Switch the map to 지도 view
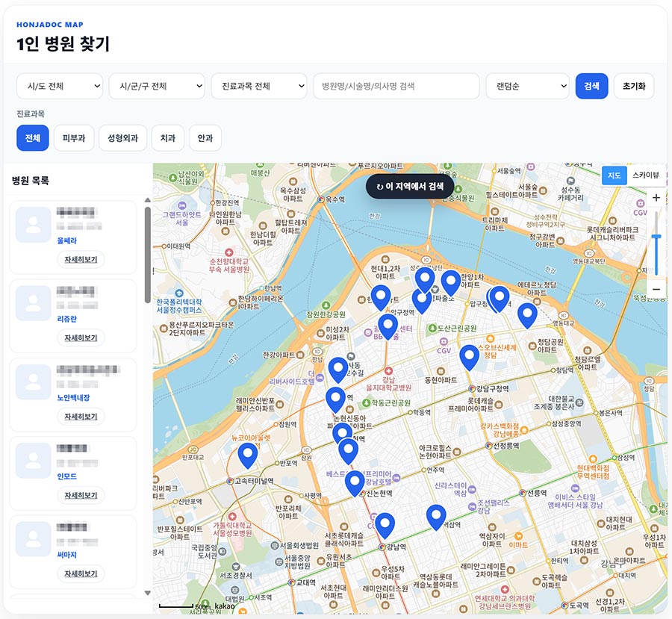 coord(615,175)
